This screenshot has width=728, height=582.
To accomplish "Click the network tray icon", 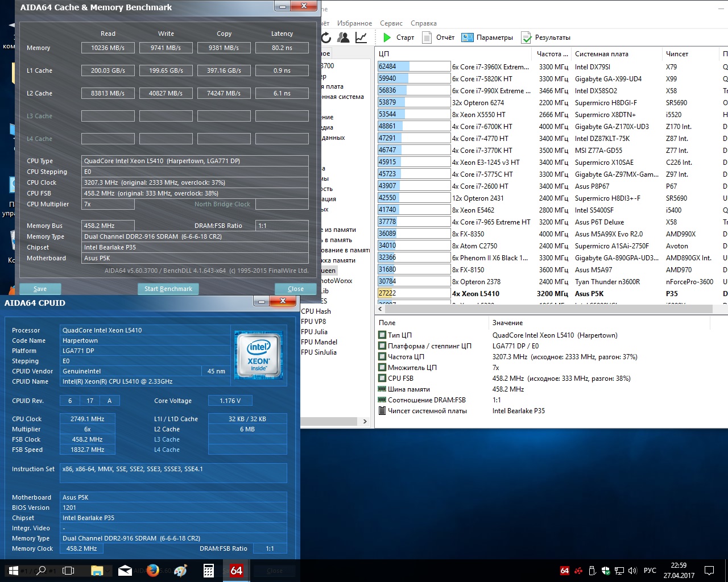I will [619, 571].
